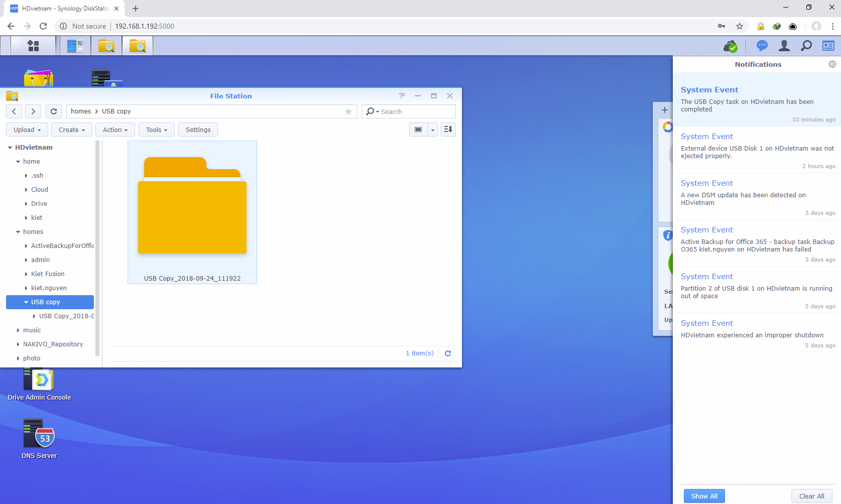Open DSM search magnifier icon
Image resolution: width=841 pixels, height=504 pixels.
pos(806,46)
